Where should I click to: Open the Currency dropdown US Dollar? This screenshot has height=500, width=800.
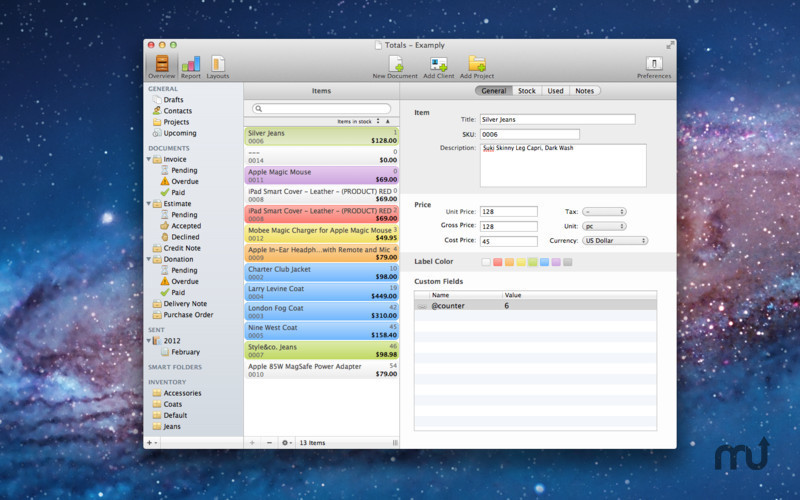click(615, 240)
